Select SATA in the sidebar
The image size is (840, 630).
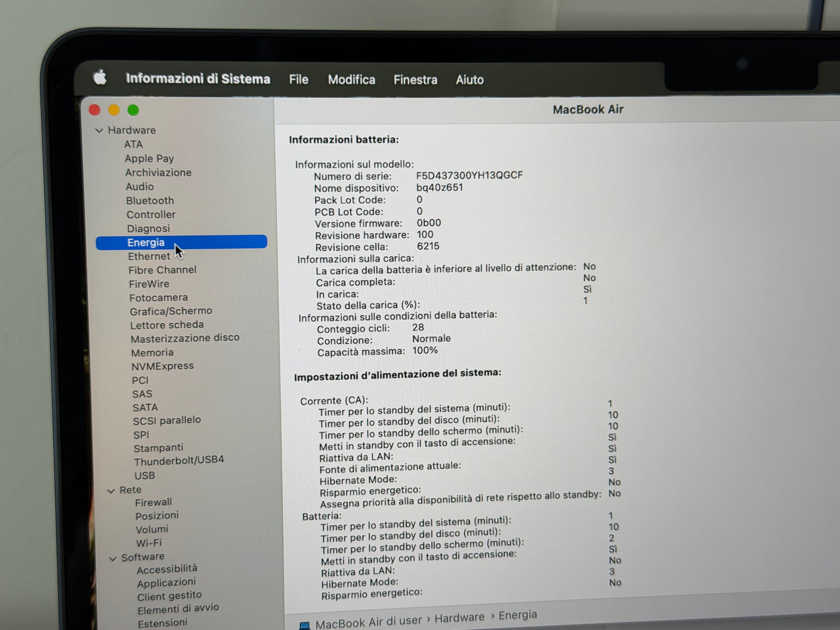click(145, 407)
